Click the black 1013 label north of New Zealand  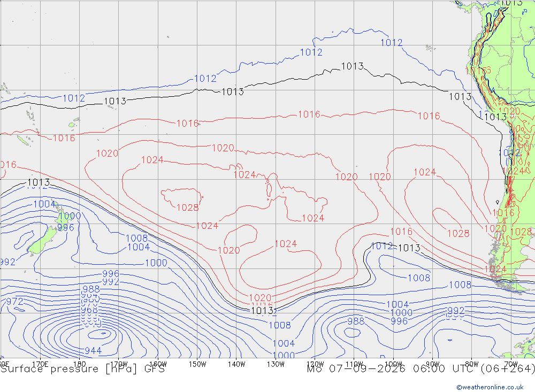click(x=39, y=182)
